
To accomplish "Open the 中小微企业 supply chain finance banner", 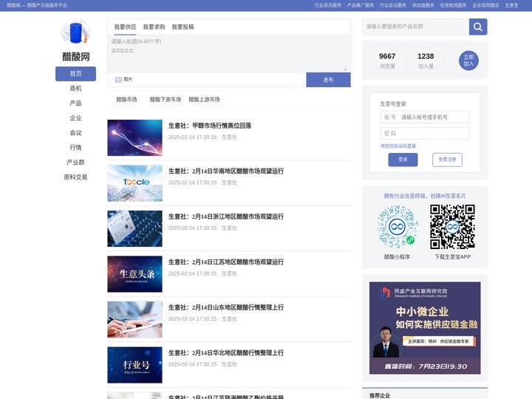I will click(x=425, y=328).
